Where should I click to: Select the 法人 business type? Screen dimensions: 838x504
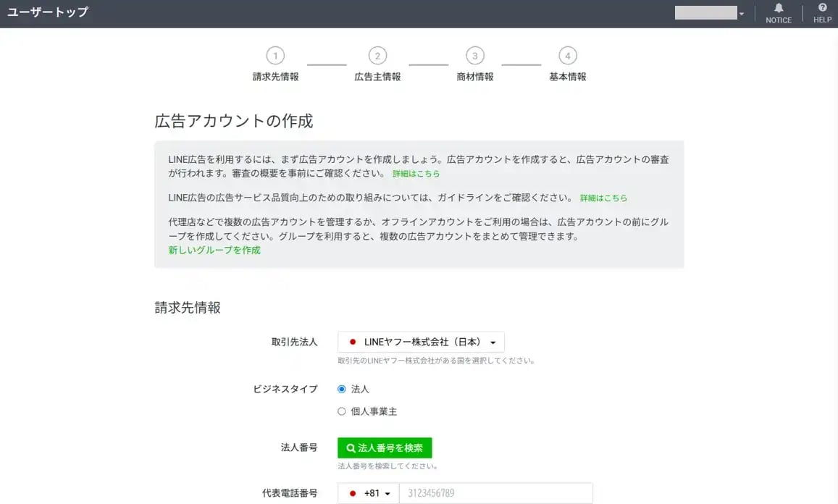(341, 389)
